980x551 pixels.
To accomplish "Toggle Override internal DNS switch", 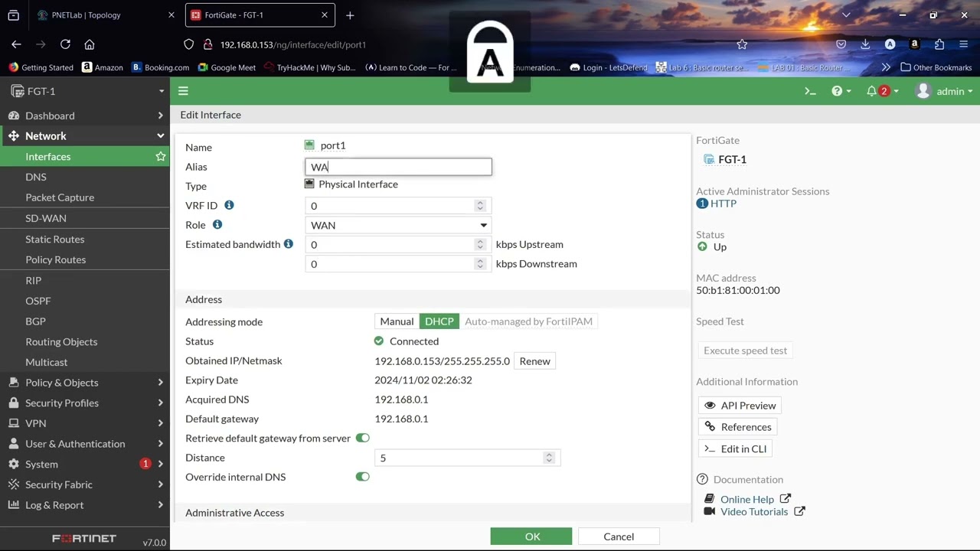I will (363, 477).
